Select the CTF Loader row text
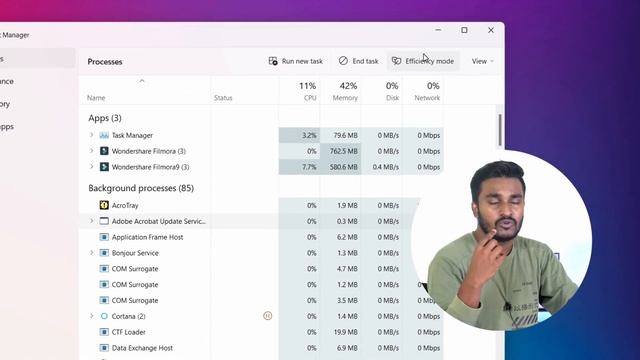The image size is (640, 360). pos(129,332)
